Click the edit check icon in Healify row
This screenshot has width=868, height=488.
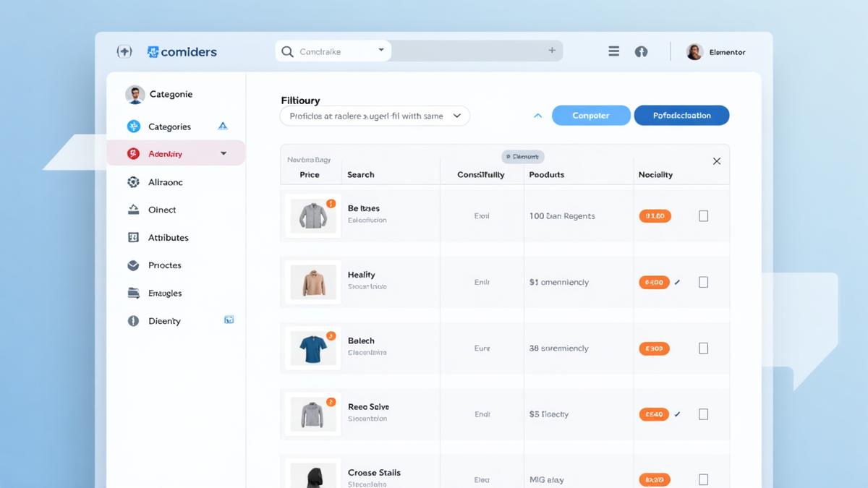tap(677, 282)
